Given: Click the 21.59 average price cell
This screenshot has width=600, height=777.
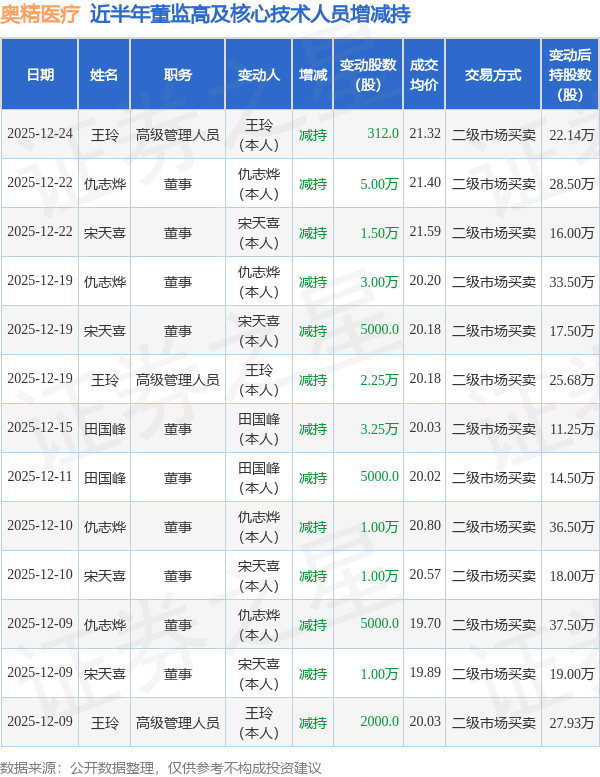Looking at the screenshot, I should click(425, 232).
